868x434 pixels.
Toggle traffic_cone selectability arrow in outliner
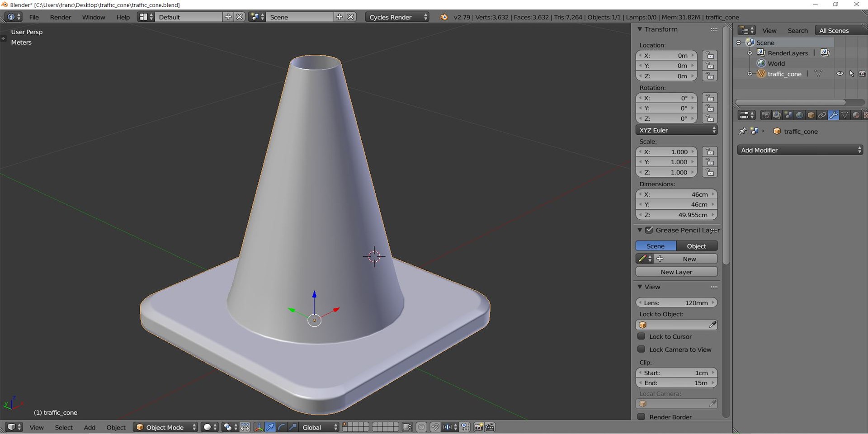coord(851,74)
